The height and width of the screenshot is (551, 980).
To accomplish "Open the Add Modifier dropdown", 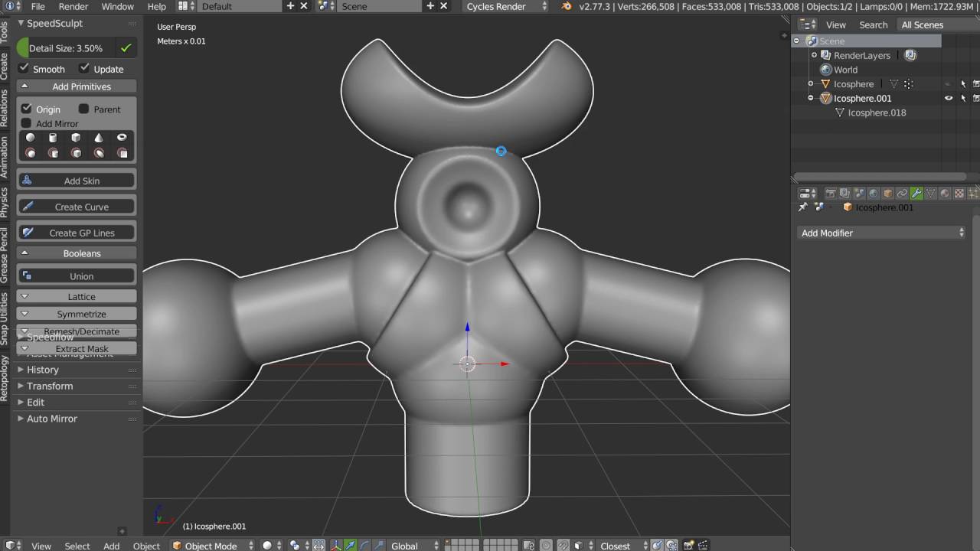I will click(x=882, y=233).
